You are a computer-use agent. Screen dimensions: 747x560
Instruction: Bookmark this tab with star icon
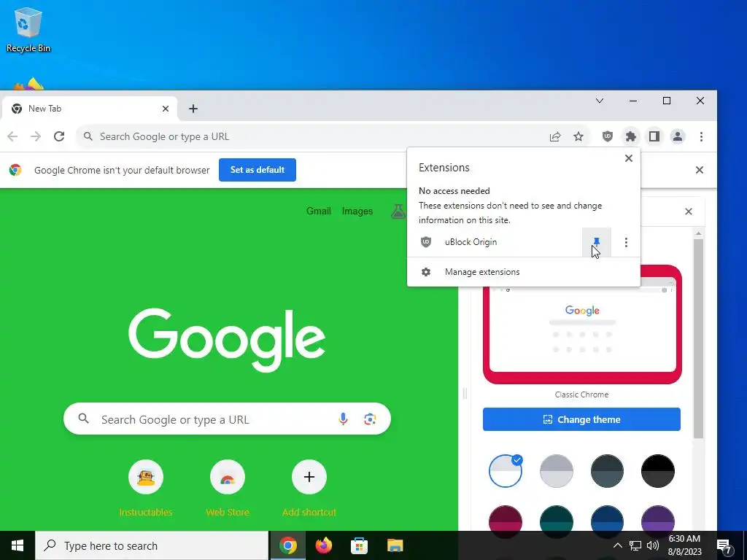578,136
